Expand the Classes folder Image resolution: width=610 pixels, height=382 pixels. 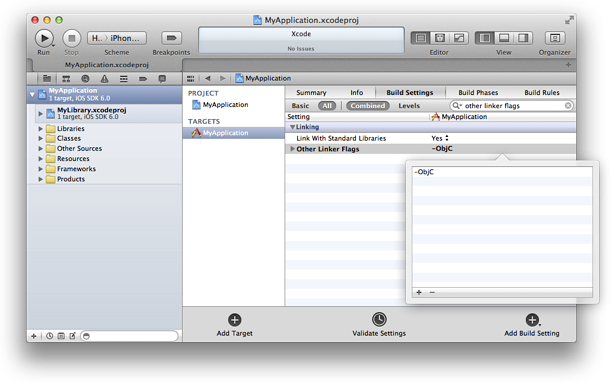(40, 138)
